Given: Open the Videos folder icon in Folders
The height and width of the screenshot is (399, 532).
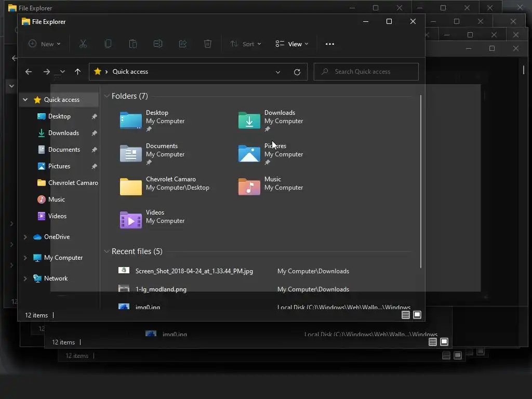Looking at the screenshot, I should (130, 220).
